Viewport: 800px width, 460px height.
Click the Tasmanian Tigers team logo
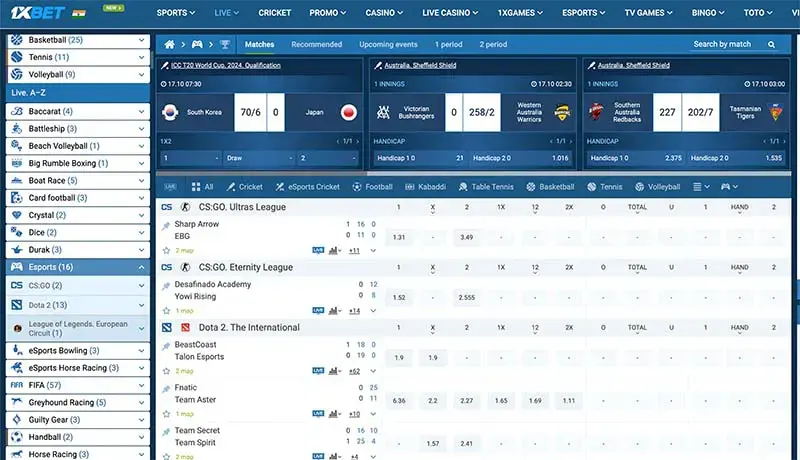click(775, 112)
